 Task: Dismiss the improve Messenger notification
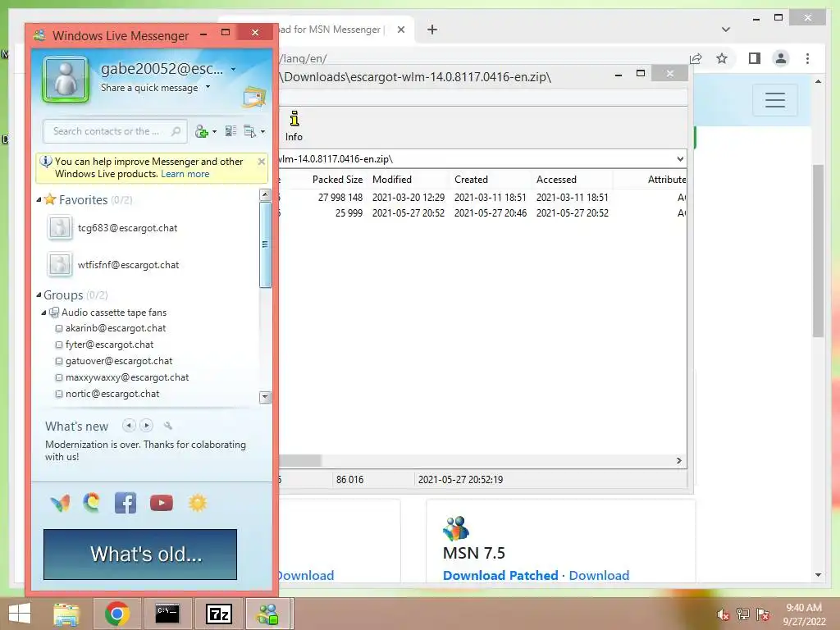click(x=262, y=162)
